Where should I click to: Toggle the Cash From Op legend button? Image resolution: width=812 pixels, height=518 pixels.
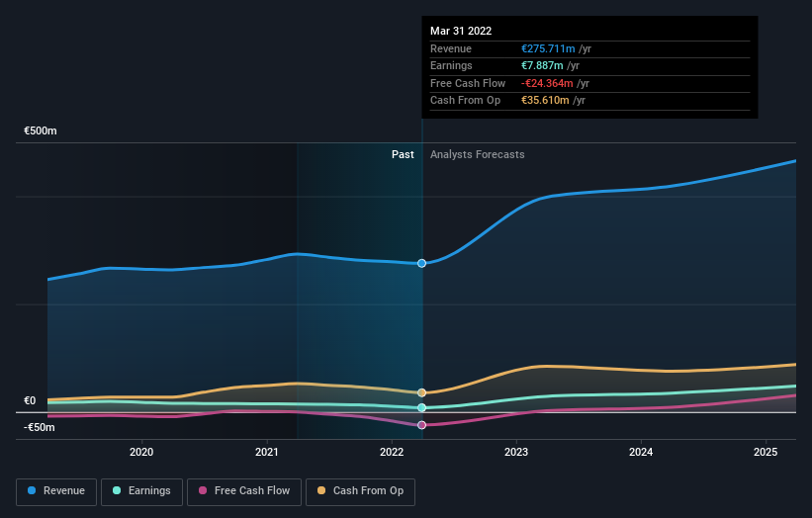pos(360,491)
